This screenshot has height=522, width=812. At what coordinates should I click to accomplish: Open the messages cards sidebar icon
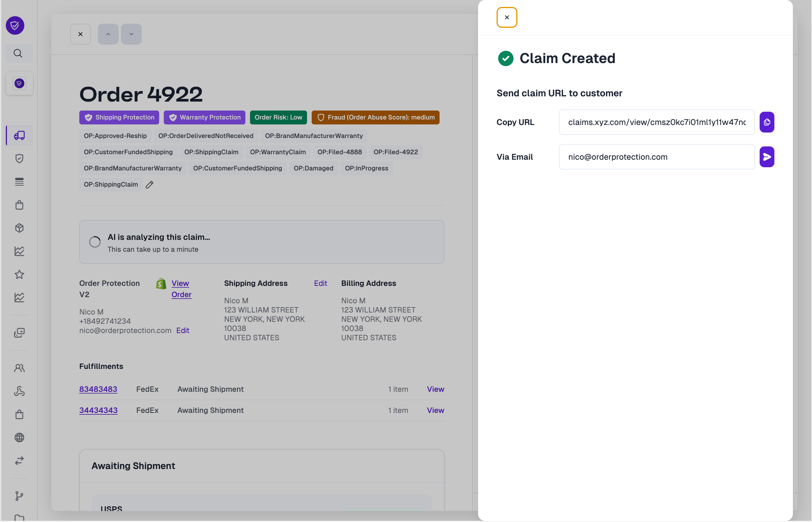(x=19, y=333)
